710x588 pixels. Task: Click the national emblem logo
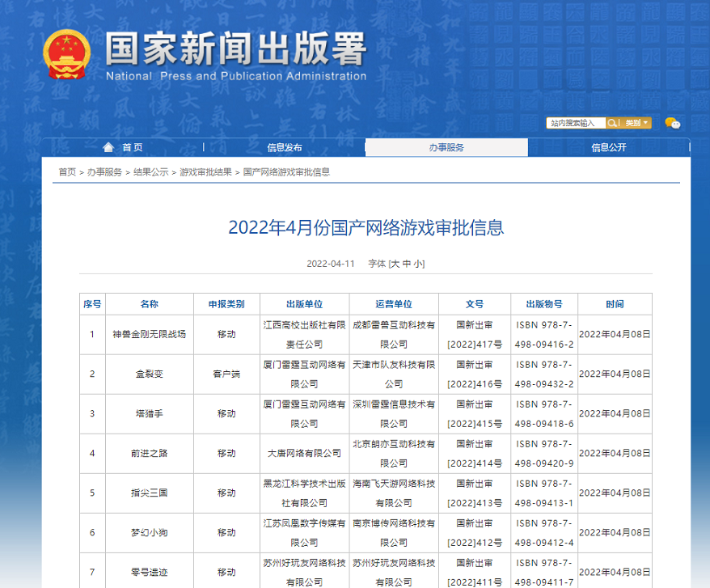point(69,56)
